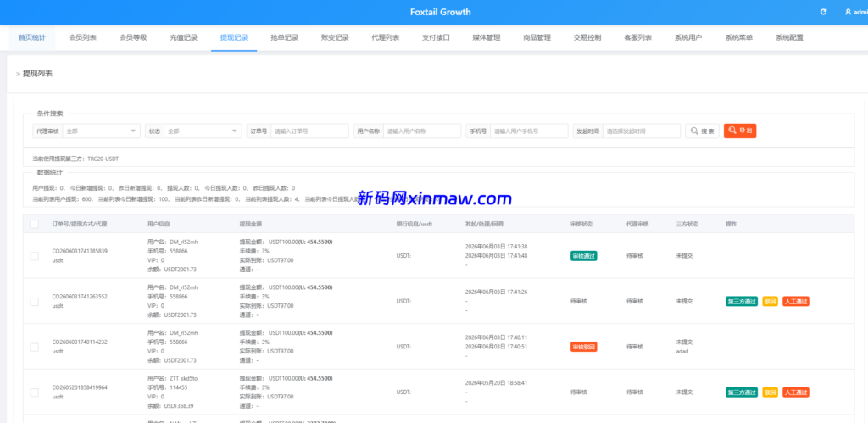Screen dimensions: 868x423
Task: Click 人工通过 for order CO2606031741263552
Action: (796, 301)
